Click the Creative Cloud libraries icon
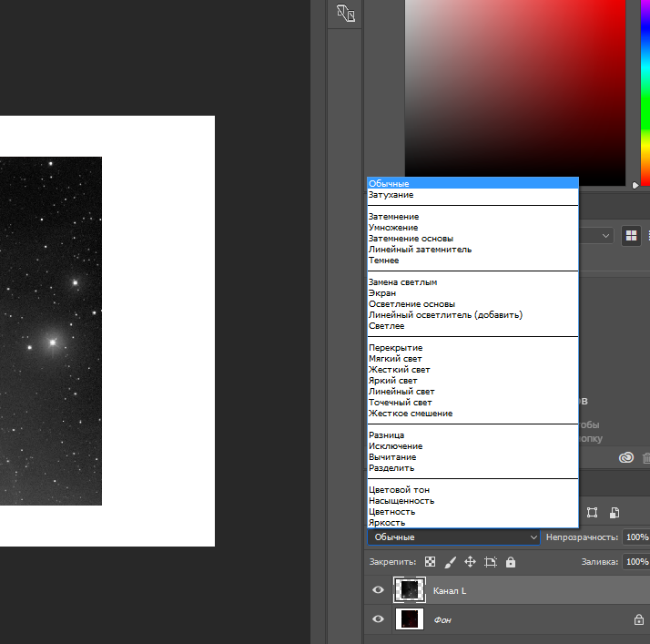The height and width of the screenshot is (644, 650). [x=625, y=458]
